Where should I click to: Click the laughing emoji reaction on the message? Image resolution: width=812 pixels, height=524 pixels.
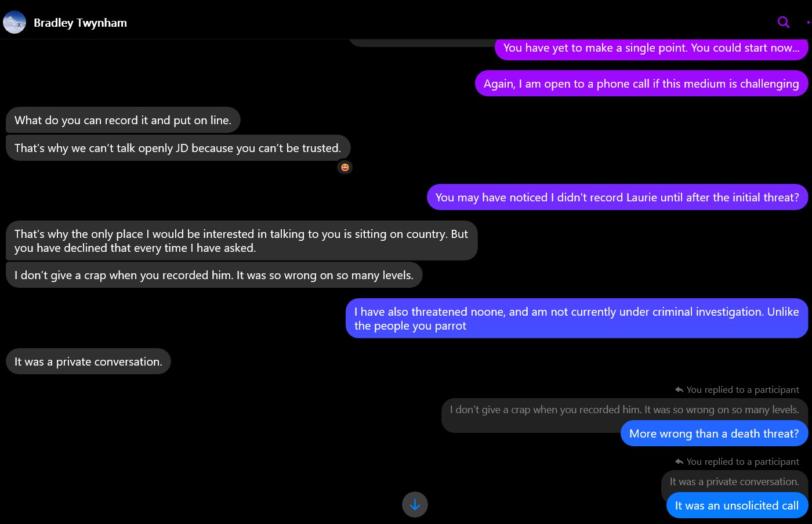[345, 168]
